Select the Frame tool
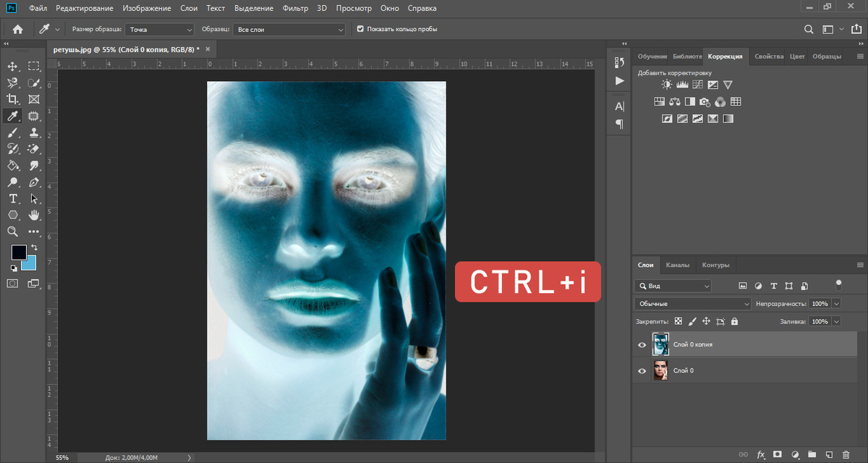The height and width of the screenshot is (463, 868). (33, 99)
